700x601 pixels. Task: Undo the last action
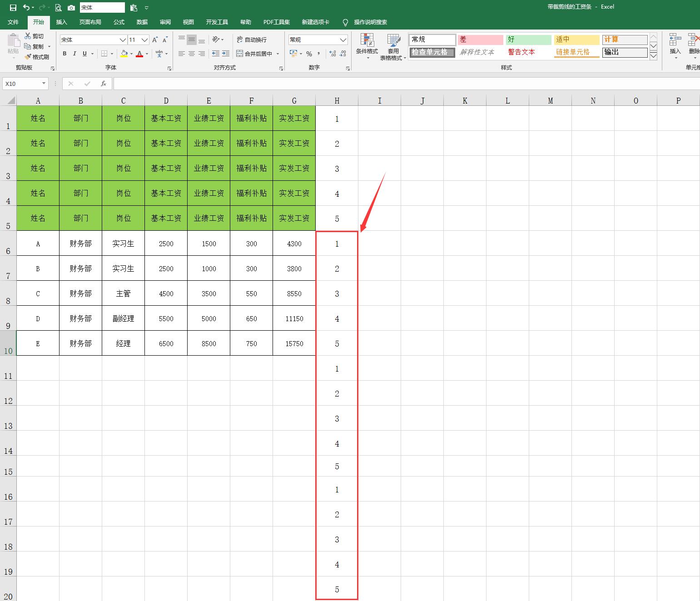pos(26,8)
